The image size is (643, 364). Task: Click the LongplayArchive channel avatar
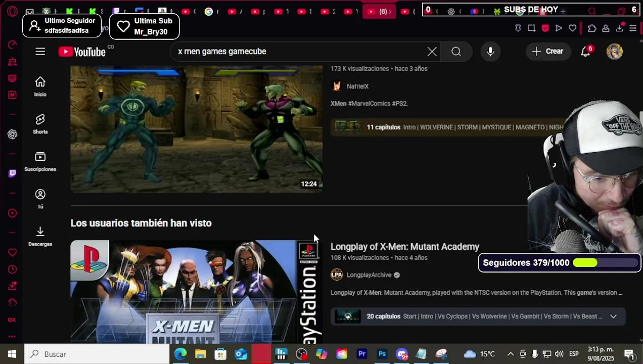click(337, 275)
